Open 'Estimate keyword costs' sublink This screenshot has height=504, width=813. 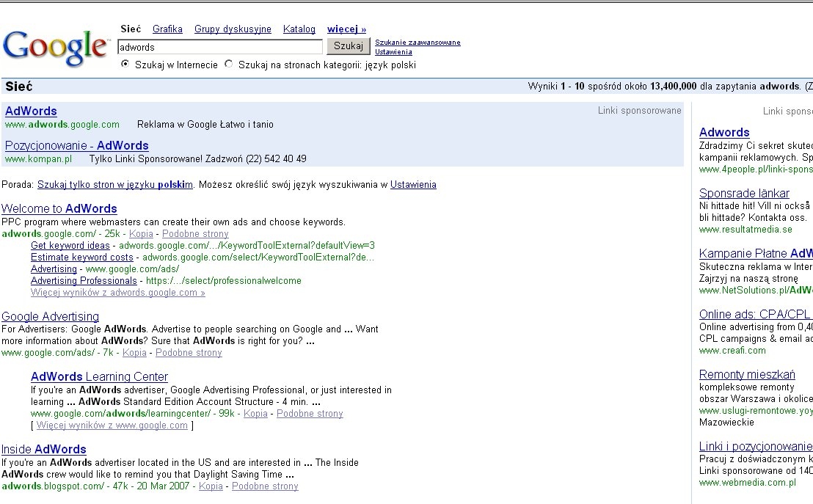(82, 258)
